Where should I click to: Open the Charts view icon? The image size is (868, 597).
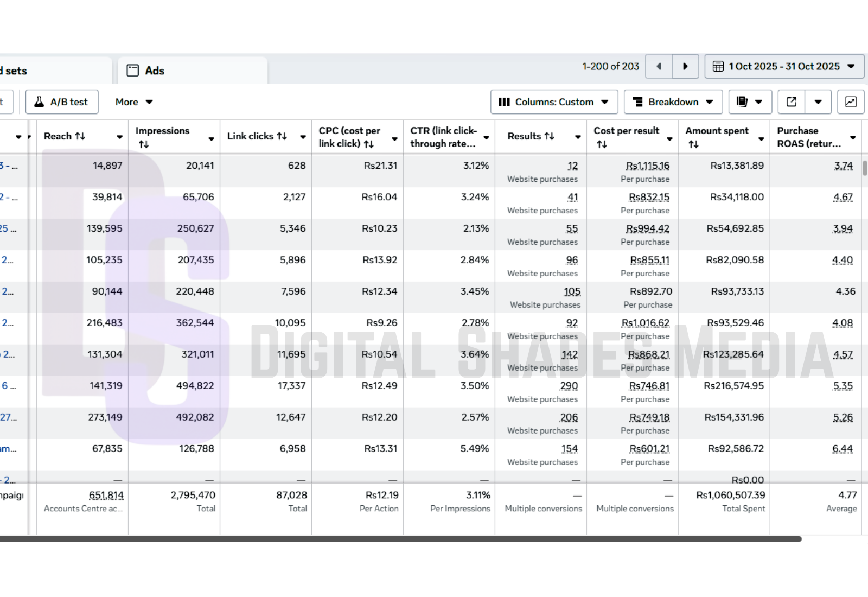pyautogui.click(x=851, y=102)
